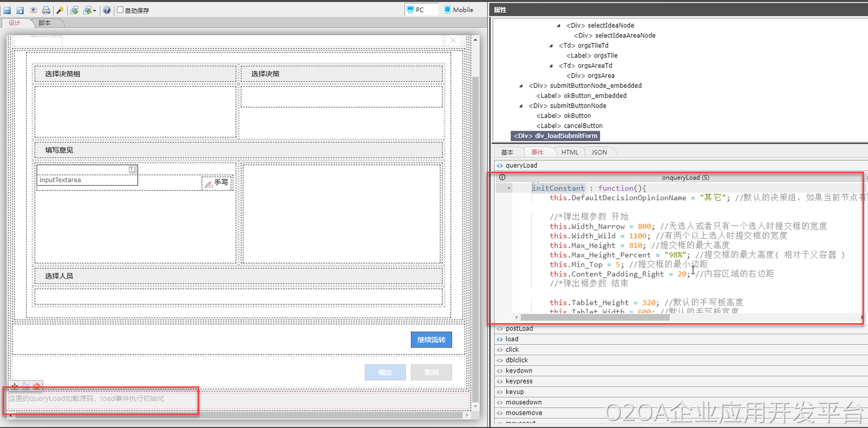Click the eye preview icon

[x=33, y=10]
